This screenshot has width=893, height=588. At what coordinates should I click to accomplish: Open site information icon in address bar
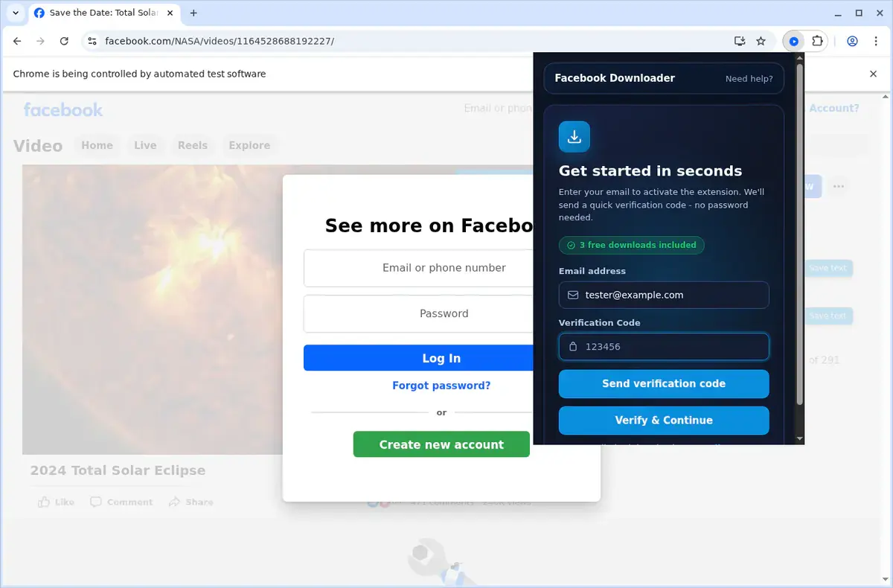point(92,42)
